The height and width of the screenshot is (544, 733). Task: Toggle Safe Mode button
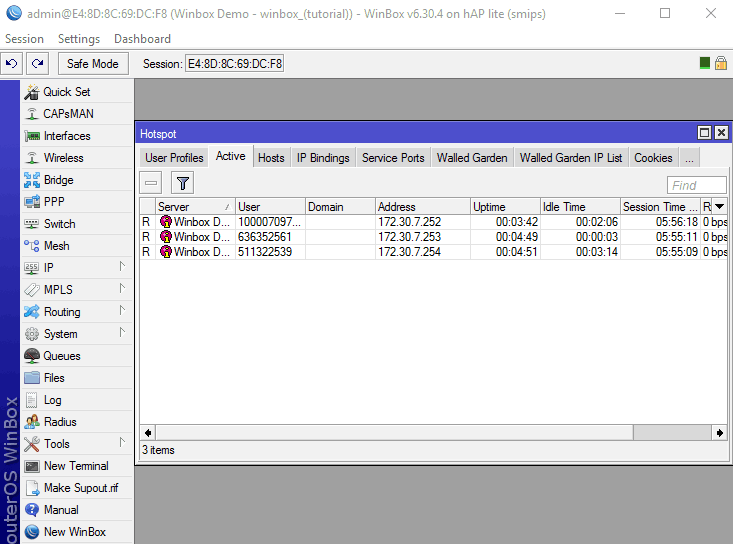point(93,64)
